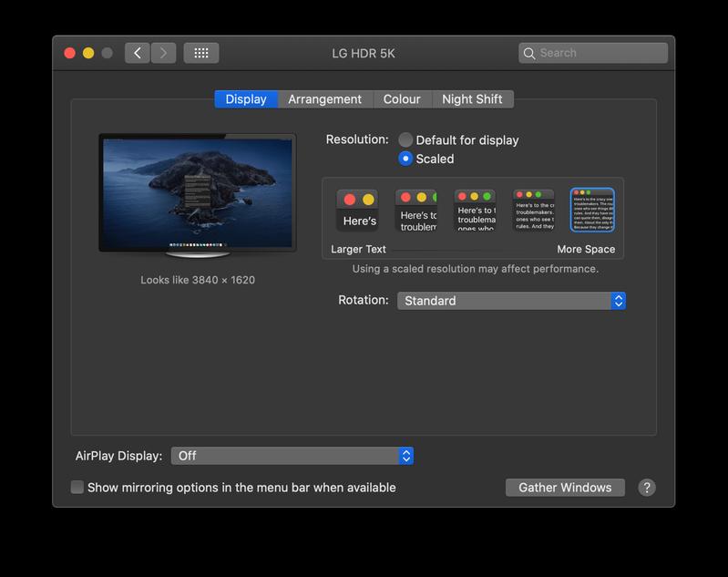Choose the middle scaled resolution thumbnail
The height and width of the screenshot is (577, 728).
475,210
